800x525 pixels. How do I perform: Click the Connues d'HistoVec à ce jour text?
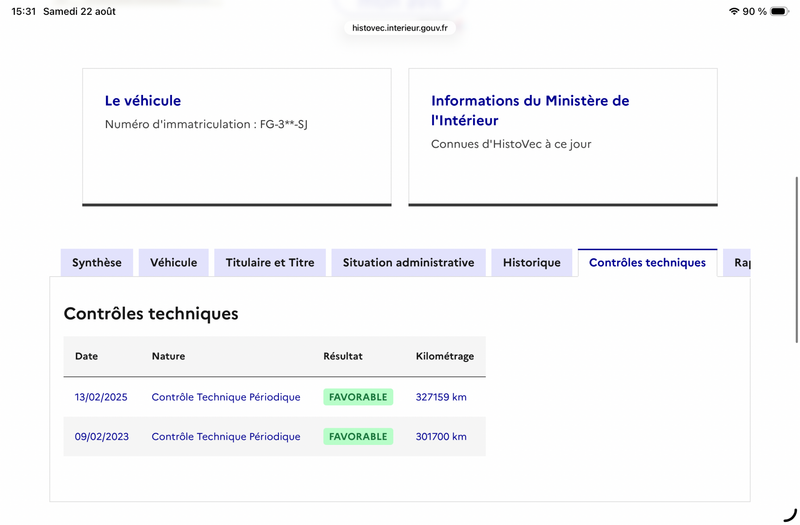click(x=511, y=144)
